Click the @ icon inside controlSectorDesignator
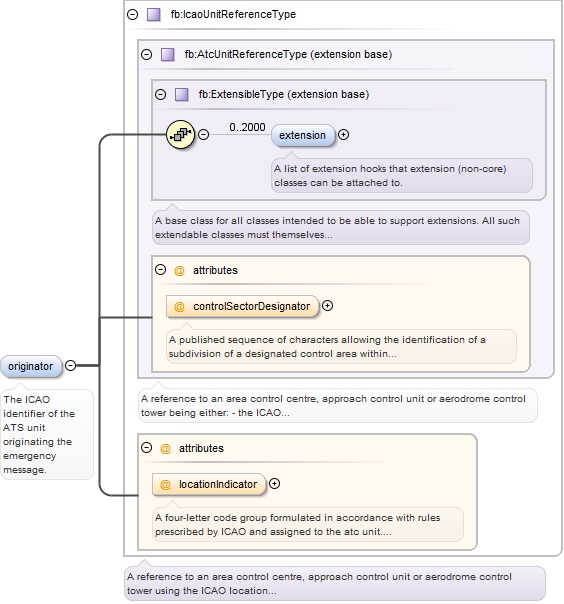Screen dimensions: 564x604 [x=179, y=307]
